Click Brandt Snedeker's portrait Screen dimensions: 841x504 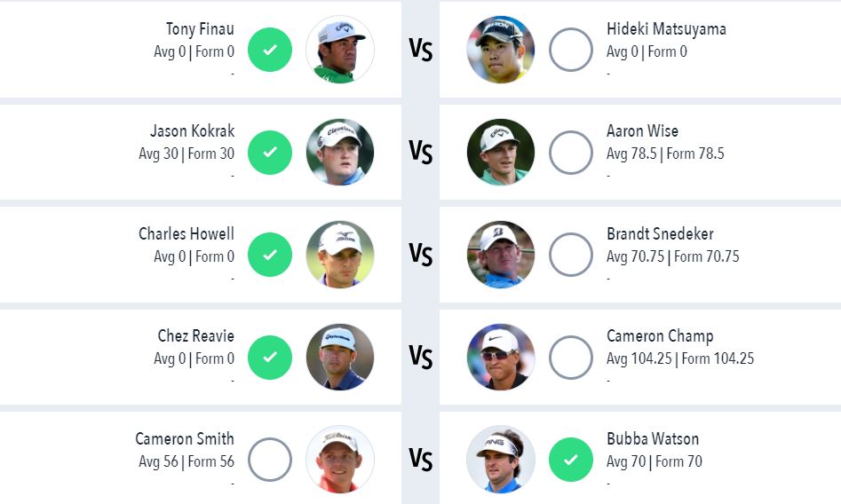click(500, 255)
